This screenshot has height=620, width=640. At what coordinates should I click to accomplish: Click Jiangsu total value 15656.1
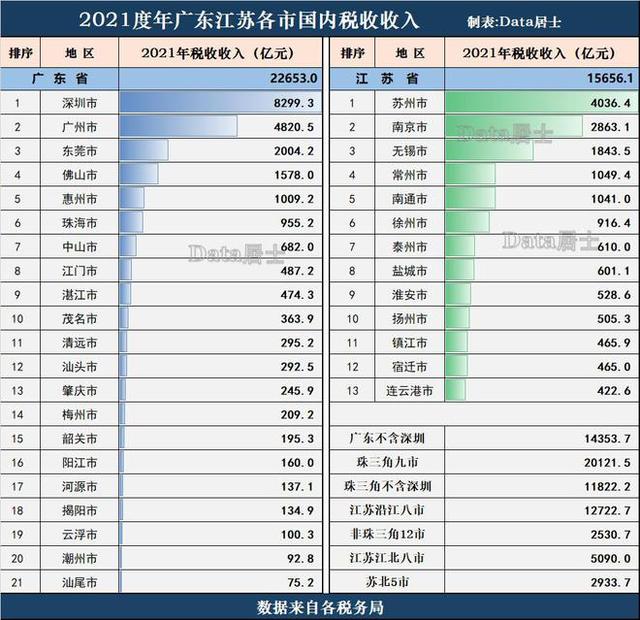click(x=610, y=78)
